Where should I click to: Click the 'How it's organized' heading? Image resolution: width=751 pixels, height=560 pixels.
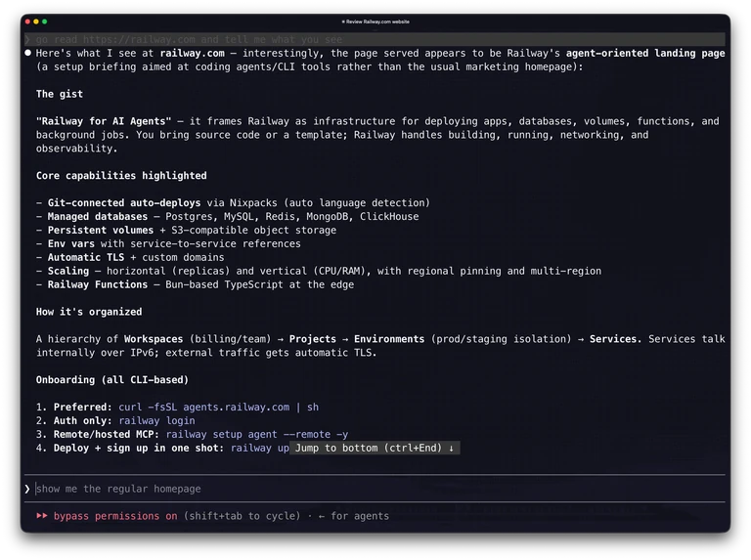coord(89,312)
